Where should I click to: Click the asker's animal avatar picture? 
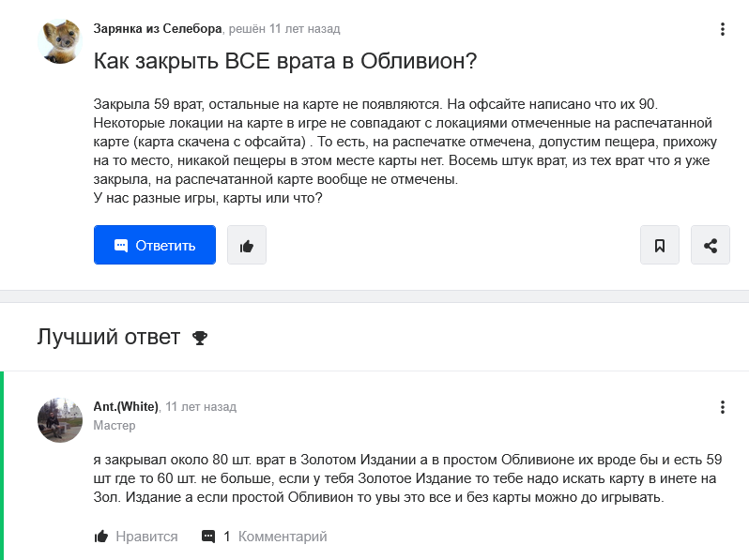60,41
